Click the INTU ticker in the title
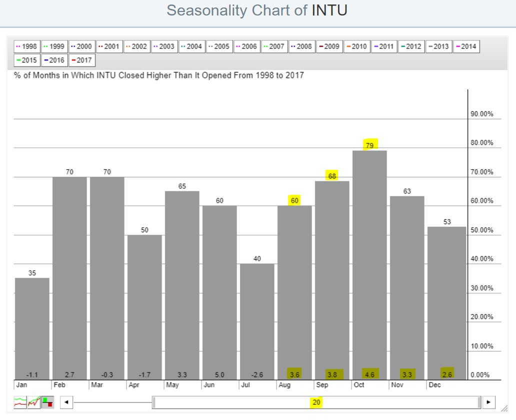 pos(329,10)
